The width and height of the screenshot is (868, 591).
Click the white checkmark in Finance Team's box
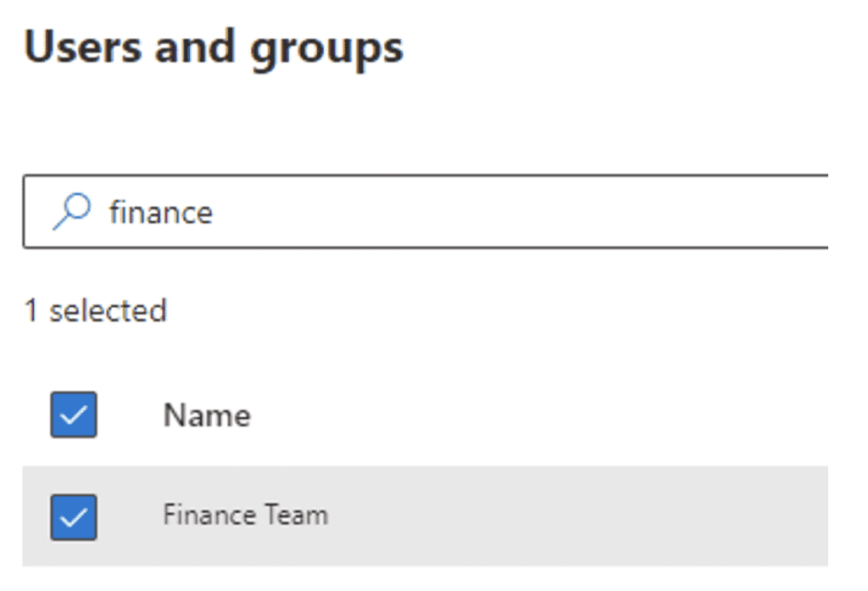point(74,518)
